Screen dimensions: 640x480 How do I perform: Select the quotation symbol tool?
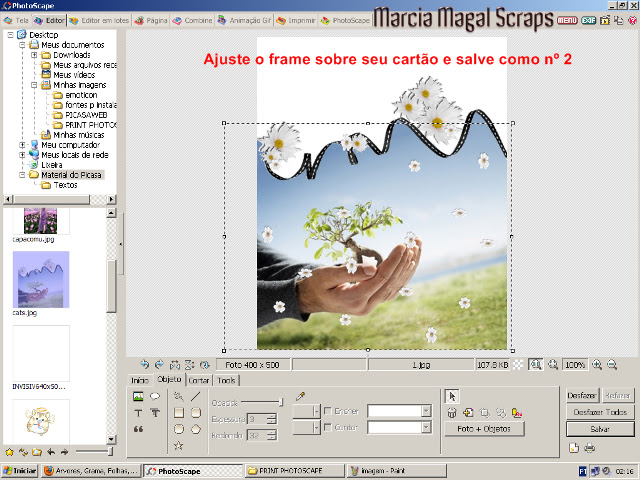click(138, 429)
